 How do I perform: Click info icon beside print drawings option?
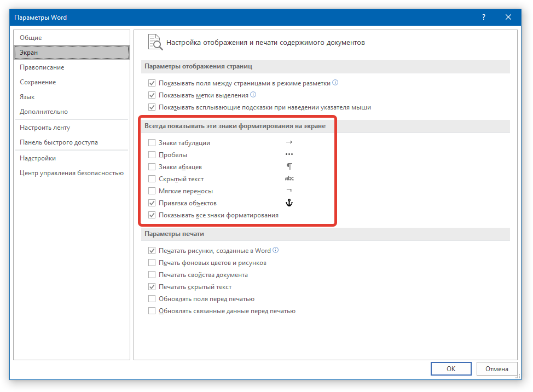pyautogui.click(x=276, y=250)
